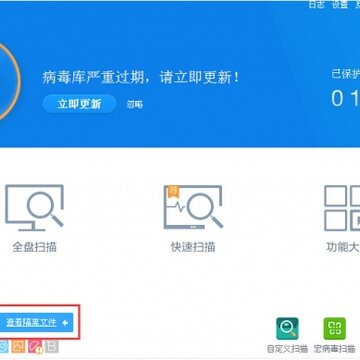360x360 pixels.
Task: Open the 设置 settings menu
Action: click(x=340, y=4)
